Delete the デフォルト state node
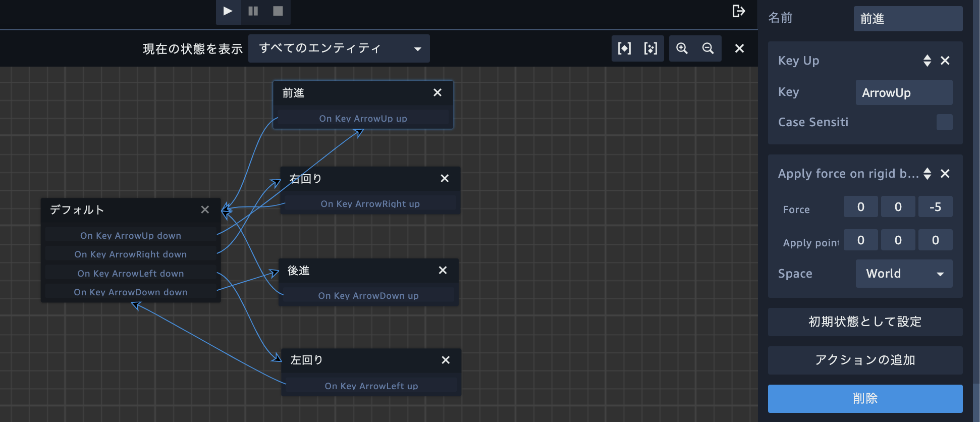The image size is (980, 422). coord(205,209)
